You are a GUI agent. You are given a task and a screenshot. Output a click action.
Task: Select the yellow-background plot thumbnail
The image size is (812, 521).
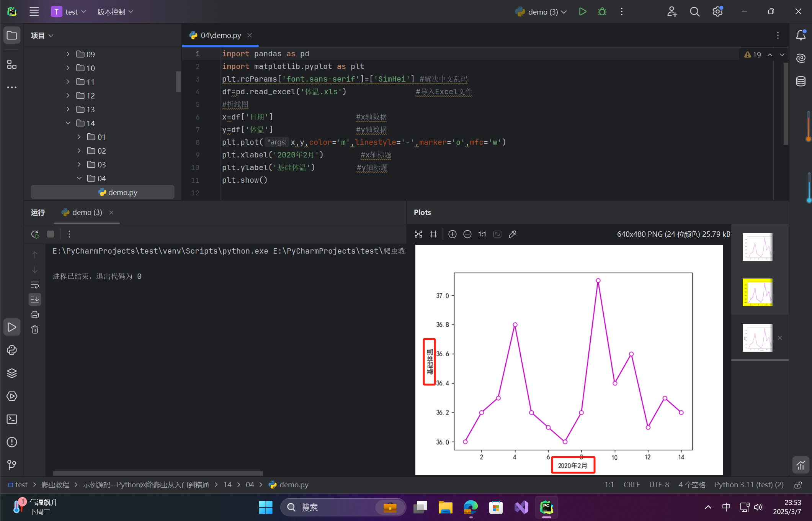[757, 292]
